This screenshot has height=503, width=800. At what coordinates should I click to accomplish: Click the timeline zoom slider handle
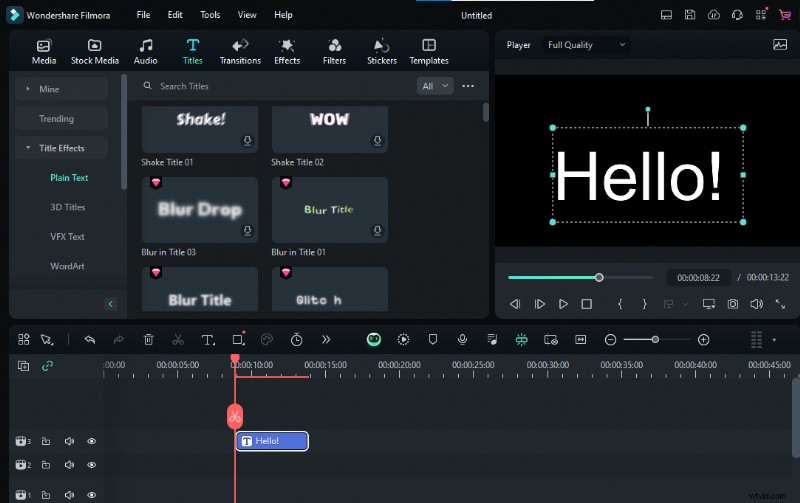pos(655,340)
